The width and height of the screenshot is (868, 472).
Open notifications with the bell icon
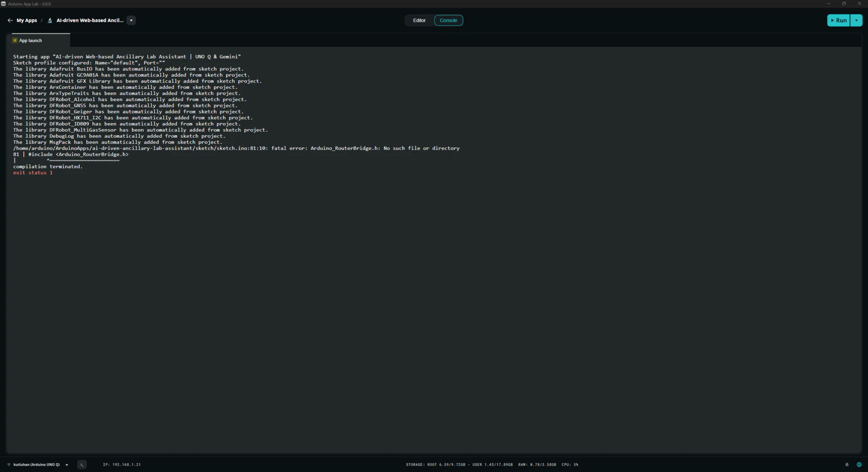pos(847,465)
